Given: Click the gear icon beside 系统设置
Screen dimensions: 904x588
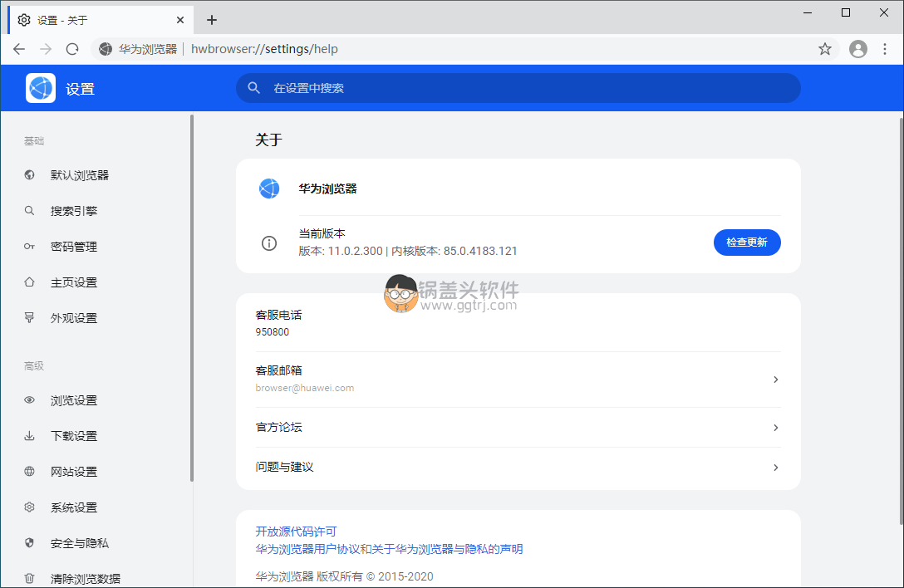Looking at the screenshot, I should [29, 507].
